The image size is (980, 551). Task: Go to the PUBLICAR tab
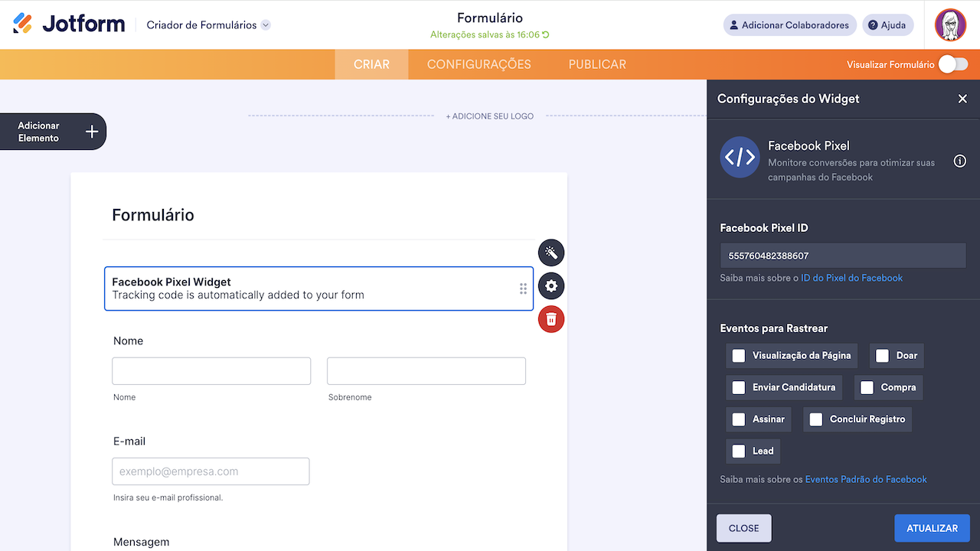click(597, 64)
